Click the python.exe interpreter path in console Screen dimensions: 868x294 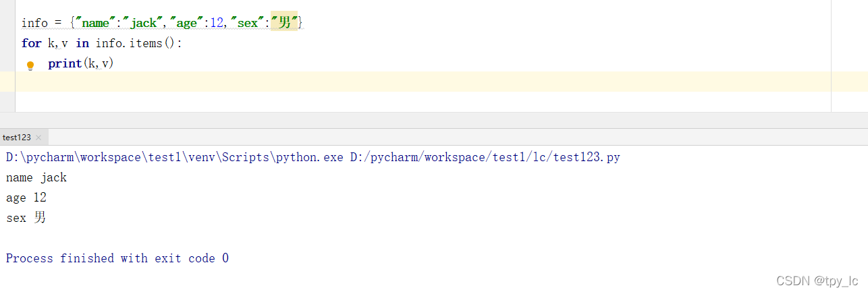tap(175, 158)
